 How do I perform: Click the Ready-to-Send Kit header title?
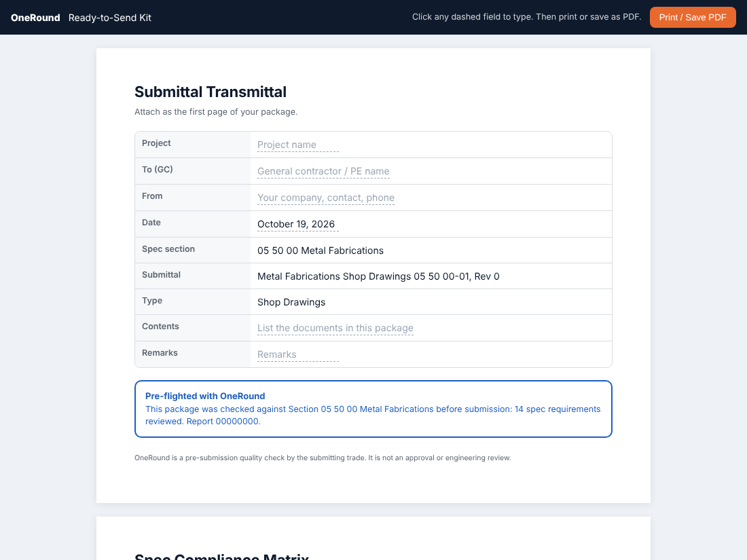pyautogui.click(x=109, y=18)
